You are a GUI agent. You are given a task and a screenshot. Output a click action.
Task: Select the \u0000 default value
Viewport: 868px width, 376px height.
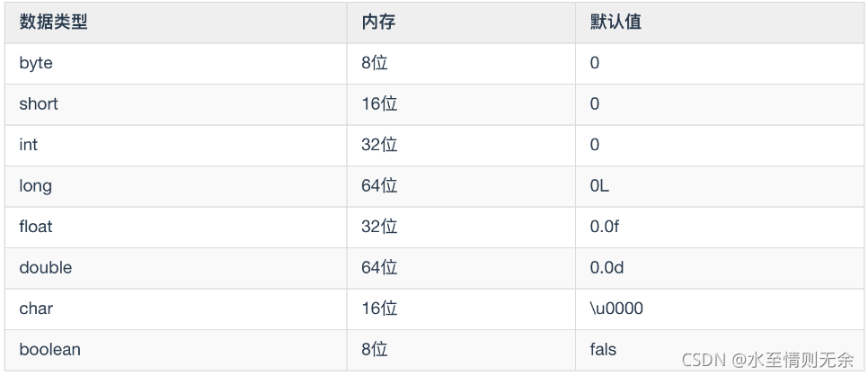(x=616, y=309)
